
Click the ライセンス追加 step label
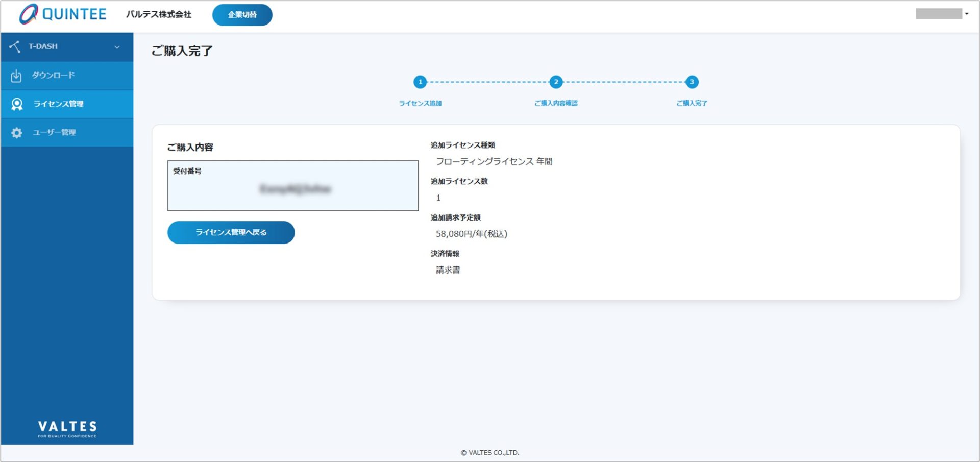click(420, 103)
